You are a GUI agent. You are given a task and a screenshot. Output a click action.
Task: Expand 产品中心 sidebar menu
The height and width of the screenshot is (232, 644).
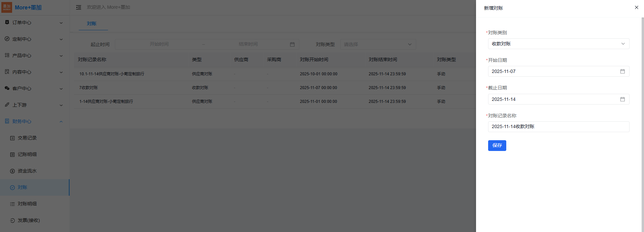[x=34, y=55]
